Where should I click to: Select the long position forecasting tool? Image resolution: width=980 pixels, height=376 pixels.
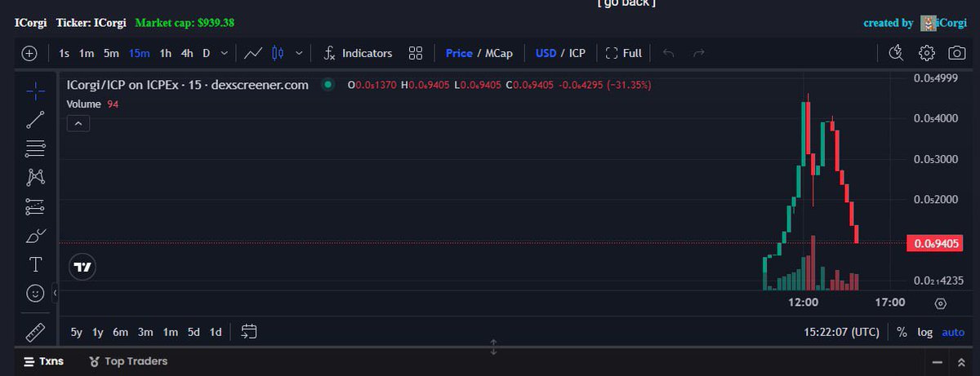tap(35, 206)
